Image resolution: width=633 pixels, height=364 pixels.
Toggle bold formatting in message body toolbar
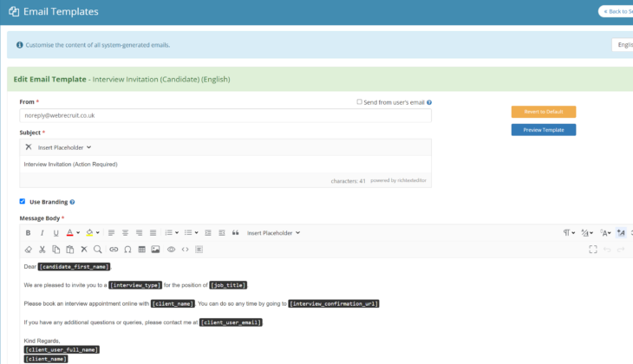(x=28, y=233)
